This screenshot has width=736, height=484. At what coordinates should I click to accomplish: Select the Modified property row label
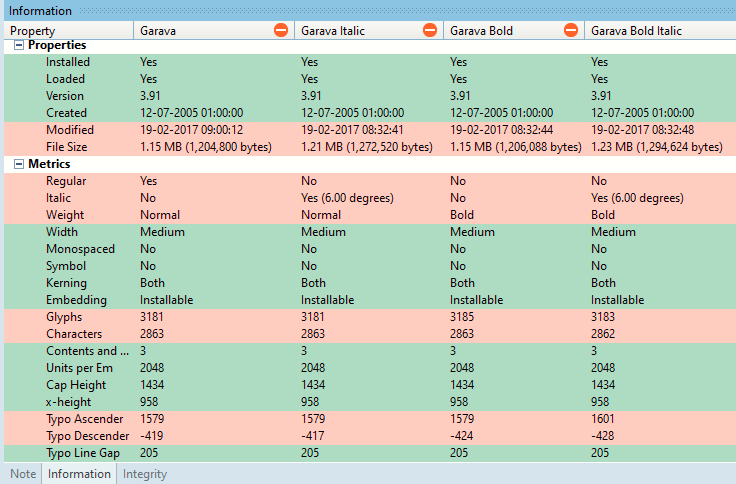point(70,130)
